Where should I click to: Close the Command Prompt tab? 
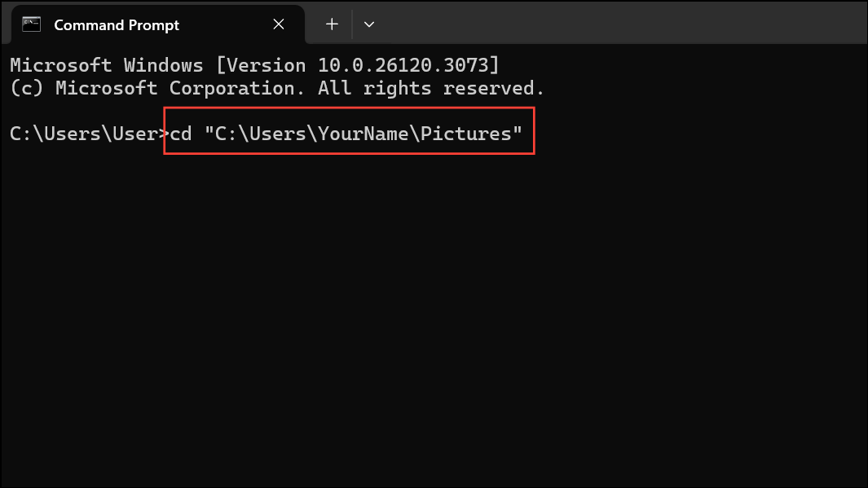coord(279,24)
